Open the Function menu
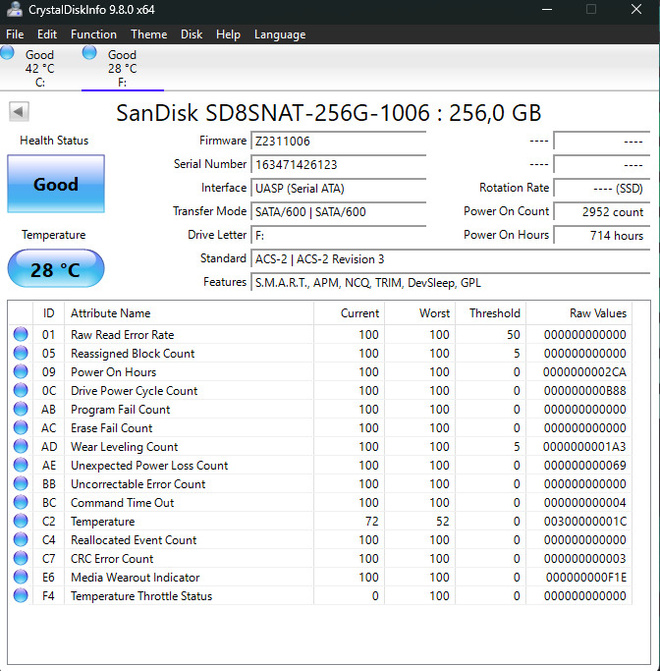The width and height of the screenshot is (660, 671). click(x=94, y=34)
